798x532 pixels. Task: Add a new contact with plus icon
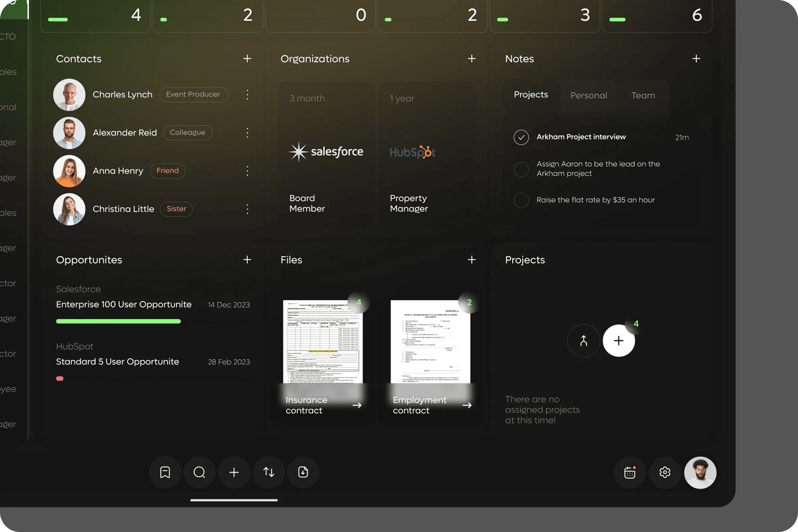(x=247, y=59)
